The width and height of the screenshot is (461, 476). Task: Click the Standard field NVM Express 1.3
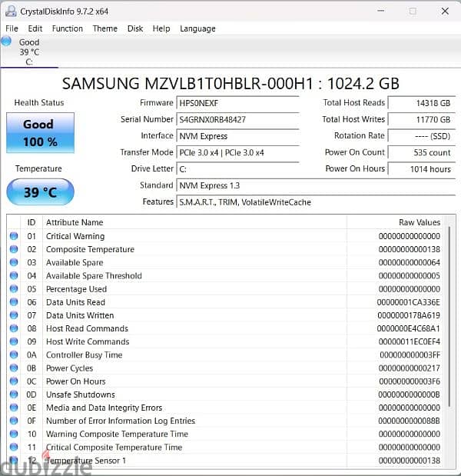click(x=316, y=185)
